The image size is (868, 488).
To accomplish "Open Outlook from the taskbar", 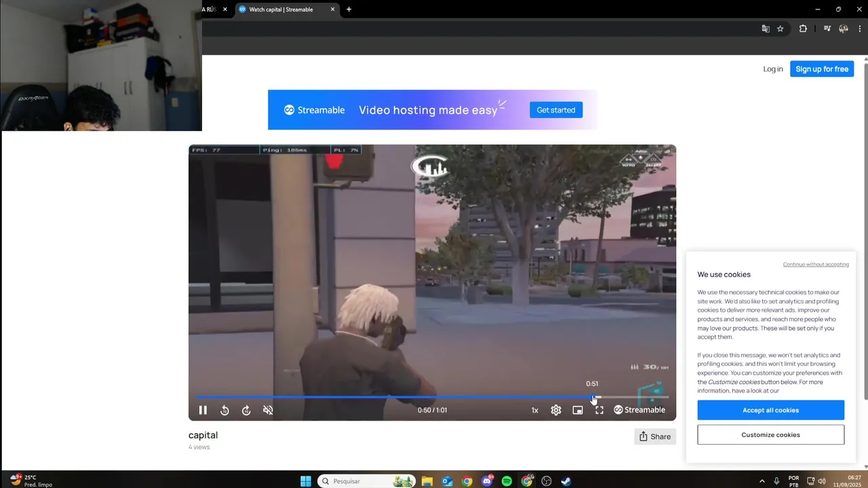I will click(x=447, y=481).
